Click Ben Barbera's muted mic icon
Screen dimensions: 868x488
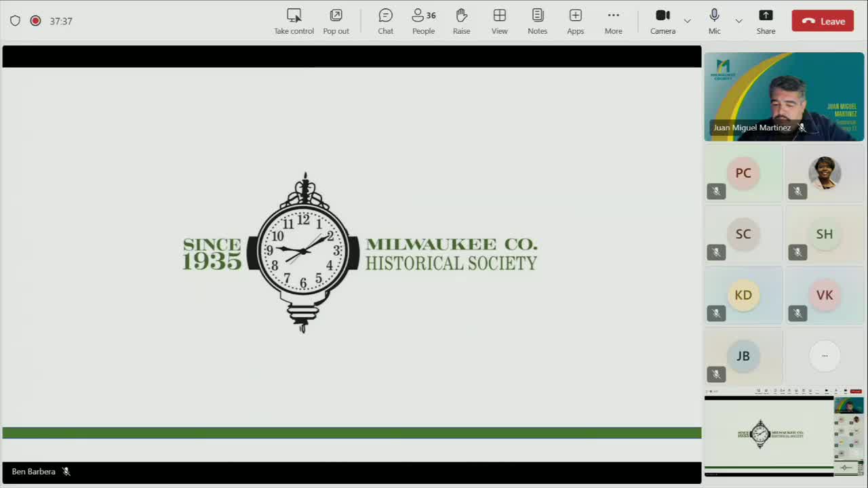pyautogui.click(x=66, y=472)
